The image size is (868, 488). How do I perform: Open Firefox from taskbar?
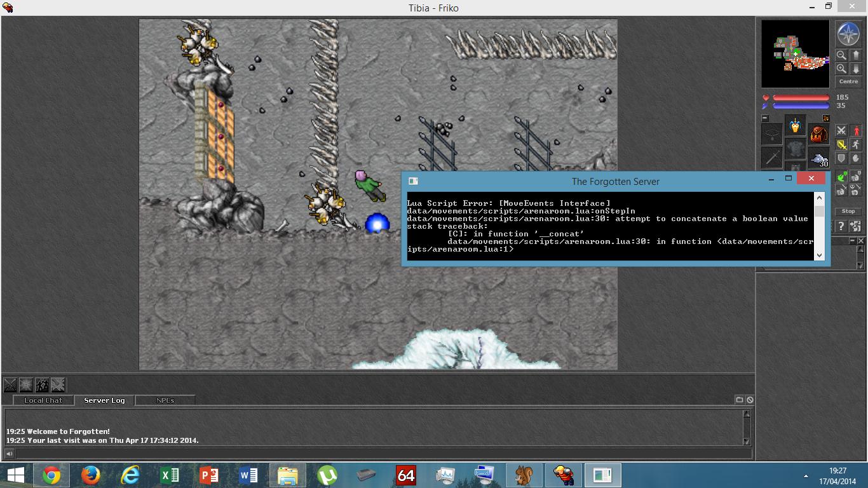point(91,475)
